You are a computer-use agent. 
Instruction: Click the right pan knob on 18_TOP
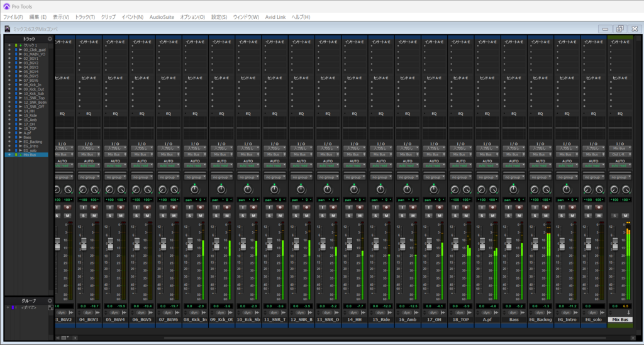click(x=466, y=189)
